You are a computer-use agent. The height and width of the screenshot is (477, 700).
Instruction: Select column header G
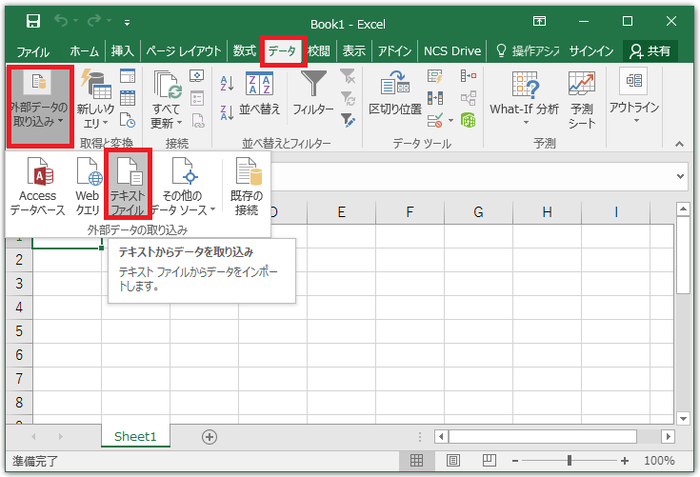479,212
